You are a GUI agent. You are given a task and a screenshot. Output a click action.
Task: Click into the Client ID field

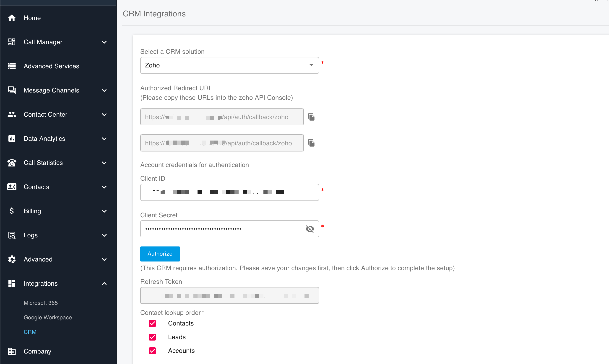pos(229,192)
